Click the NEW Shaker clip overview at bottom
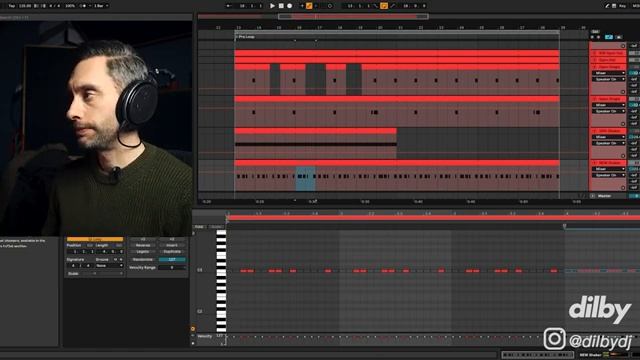Screen dimensions: 640x360 tap(539, 355)
